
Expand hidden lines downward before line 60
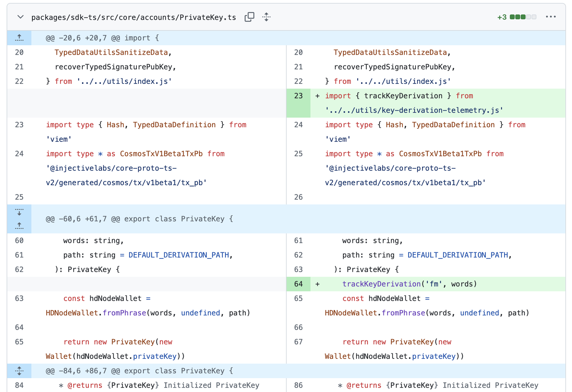(x=19, y=212)
